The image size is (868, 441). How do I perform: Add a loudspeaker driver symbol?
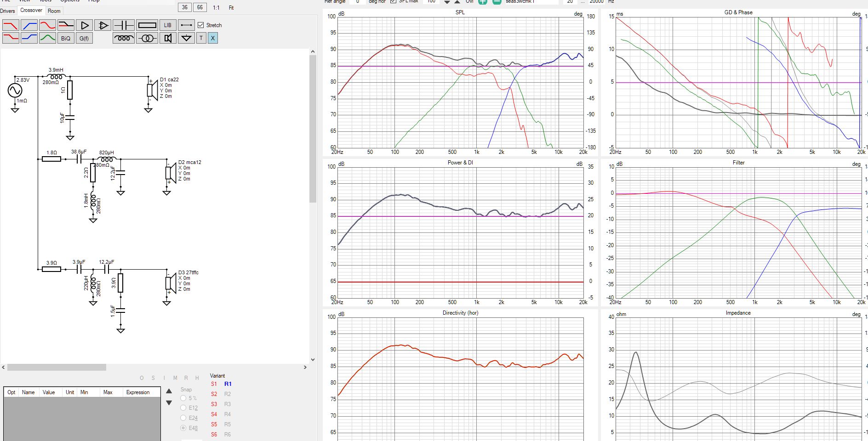coord(168,38)
